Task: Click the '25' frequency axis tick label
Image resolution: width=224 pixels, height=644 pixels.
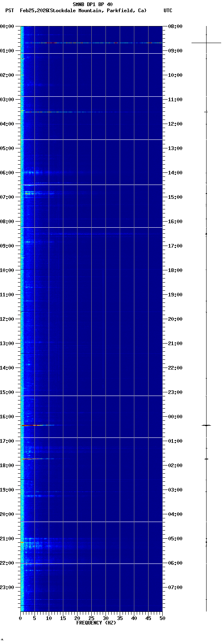Action: tap(91, 618)
